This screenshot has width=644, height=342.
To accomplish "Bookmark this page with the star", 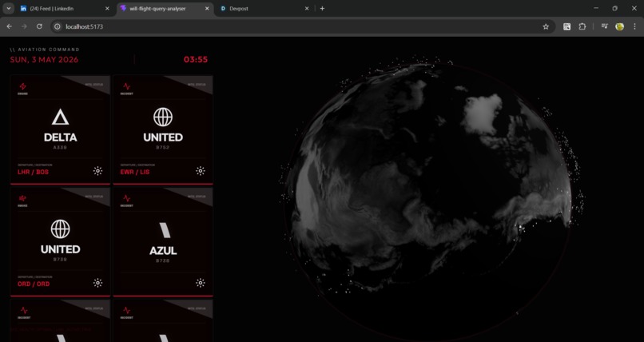I will point(546,26).
